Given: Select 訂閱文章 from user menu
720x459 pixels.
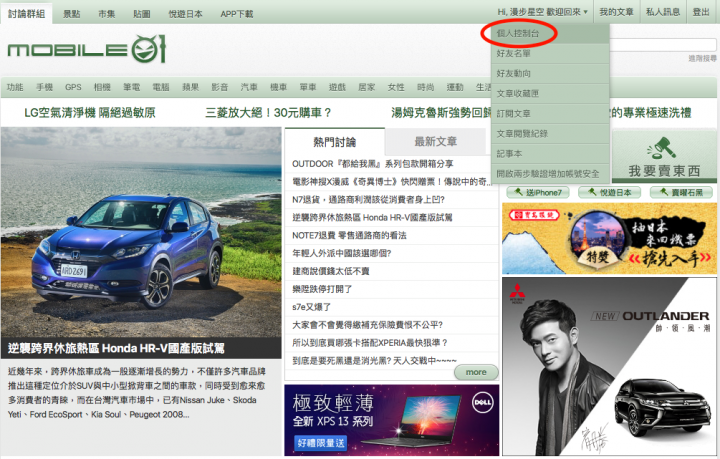Looking at the screenshot, I should pyautogui.click(x=550, y=113).
